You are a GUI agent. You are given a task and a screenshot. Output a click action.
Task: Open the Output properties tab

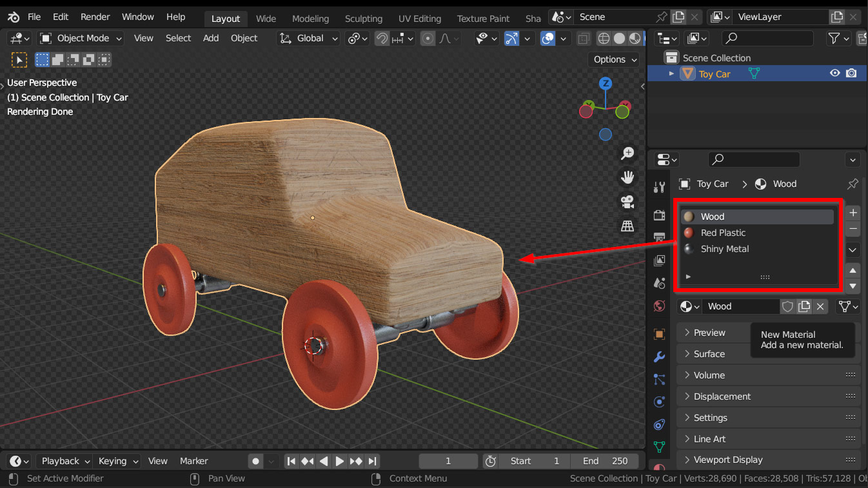pyautogui.click(x=659, y=237)
